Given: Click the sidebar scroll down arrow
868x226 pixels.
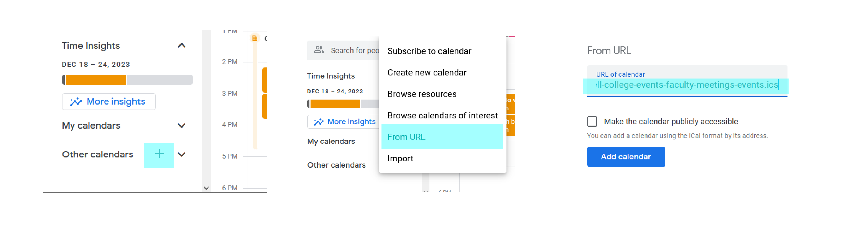Looking at the screenshot, I should tap(206, 188).
